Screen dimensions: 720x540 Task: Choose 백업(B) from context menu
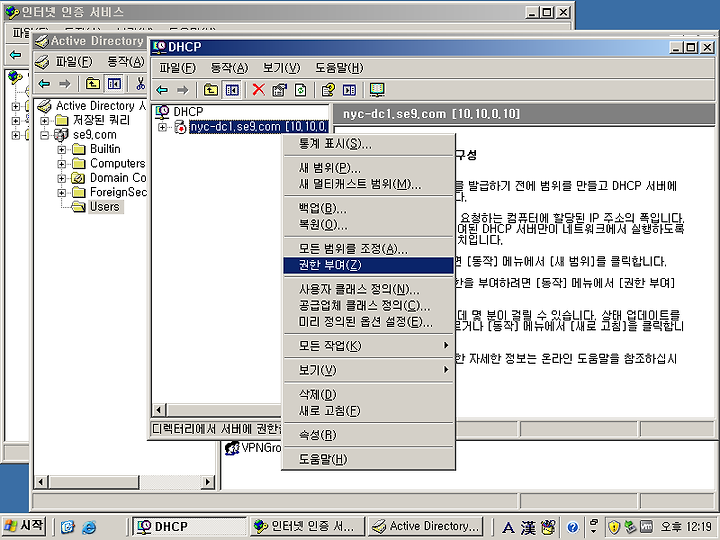(368, 208)
